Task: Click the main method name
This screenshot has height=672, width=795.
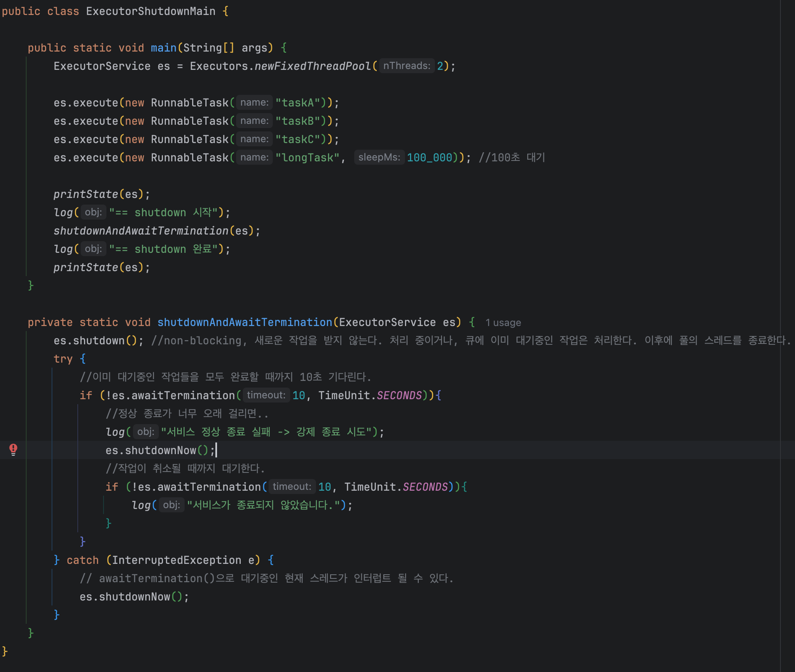Action: coord(163,48)
